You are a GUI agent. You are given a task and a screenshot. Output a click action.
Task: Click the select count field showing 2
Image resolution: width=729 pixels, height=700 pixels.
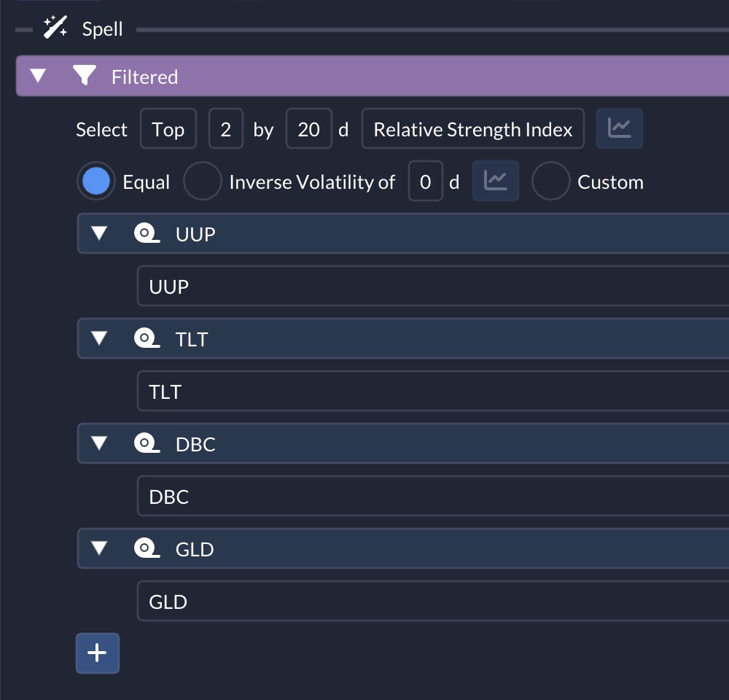click(226, 129)
